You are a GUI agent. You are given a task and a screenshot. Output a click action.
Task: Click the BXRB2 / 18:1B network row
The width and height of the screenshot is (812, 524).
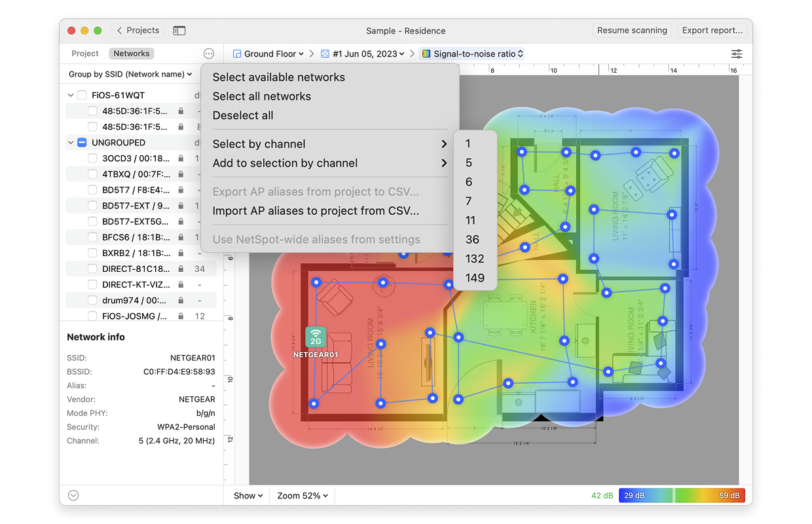pyautogui.click(x=141, y=253)
